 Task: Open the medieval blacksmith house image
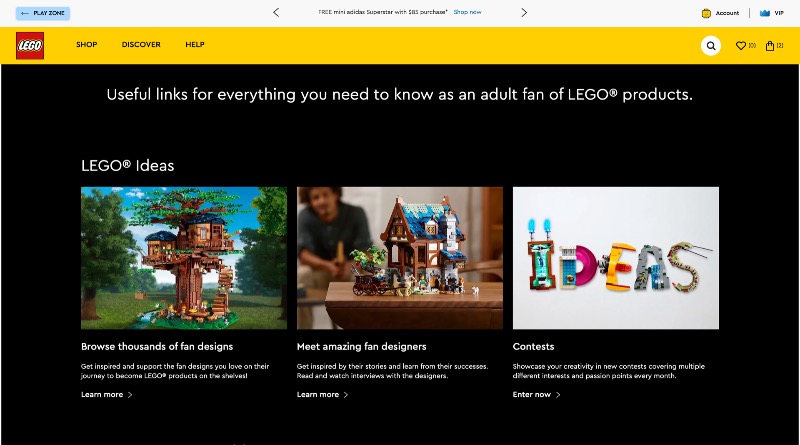tap(399, 258)
